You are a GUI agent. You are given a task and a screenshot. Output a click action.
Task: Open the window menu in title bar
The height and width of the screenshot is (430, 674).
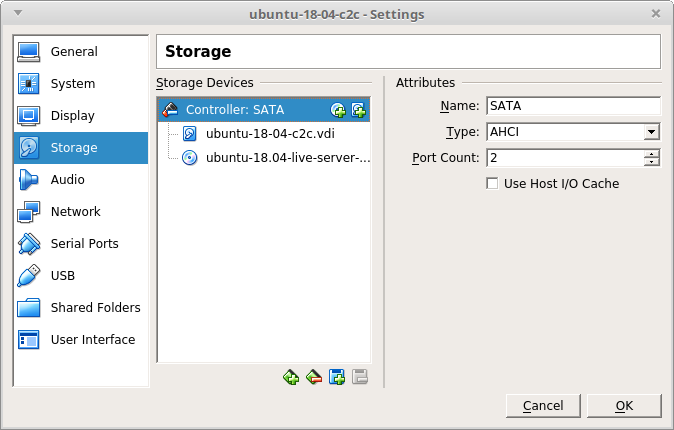pos(19,14)
